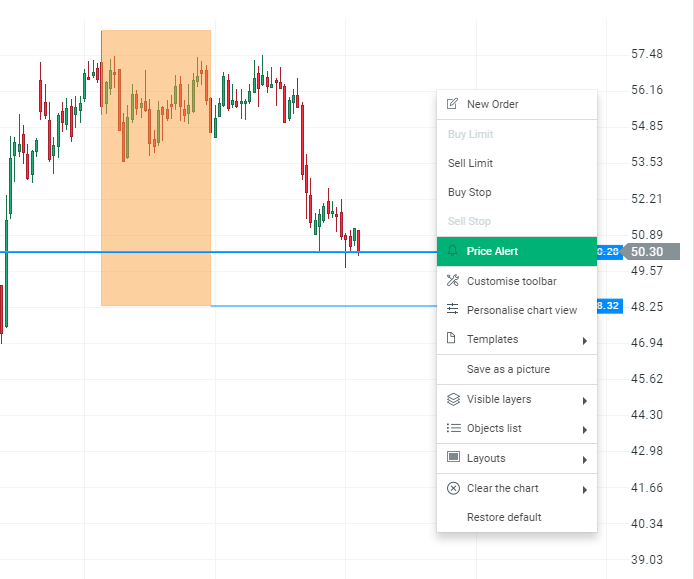Expand the Visible layers submenu arrow
Screen dimensions: 694x579
[x=584, y=401]
